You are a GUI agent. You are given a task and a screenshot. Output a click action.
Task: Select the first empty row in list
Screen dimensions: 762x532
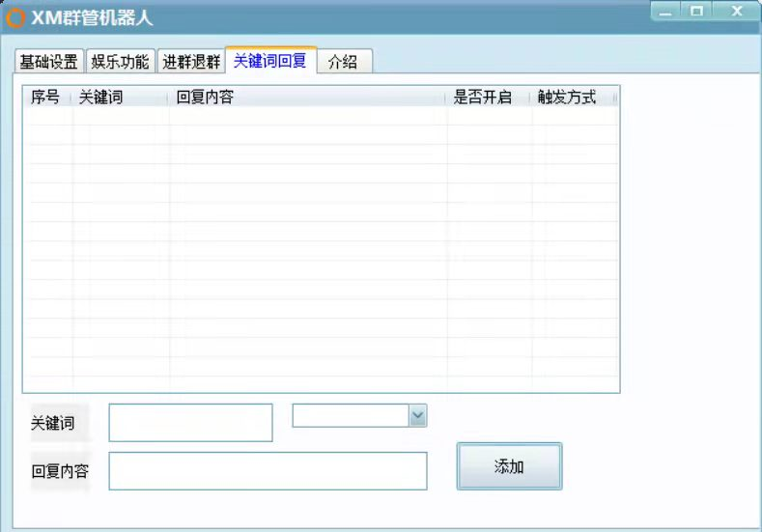coord(321,116)
